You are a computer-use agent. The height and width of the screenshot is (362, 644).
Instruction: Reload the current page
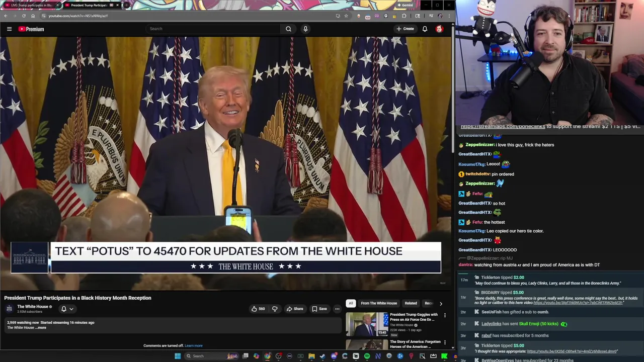24,16
